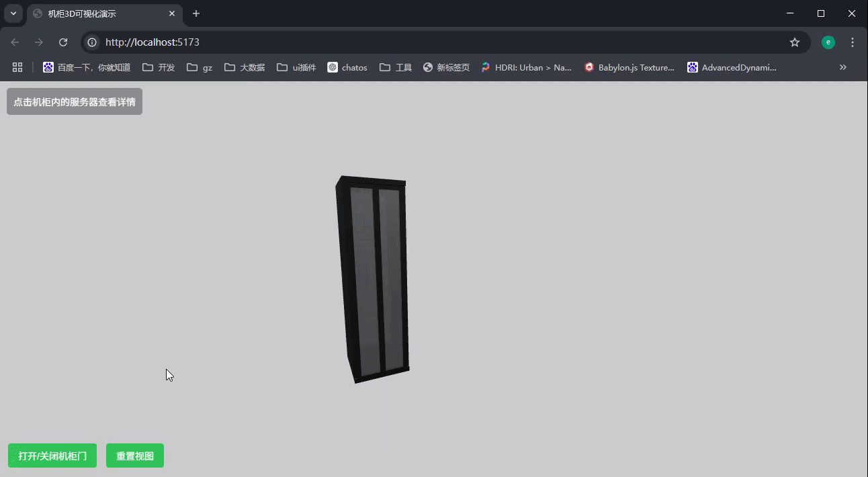Open the Babylon.js Texture bookmark
Screen dimensions: 868x477
pos(629,67)
